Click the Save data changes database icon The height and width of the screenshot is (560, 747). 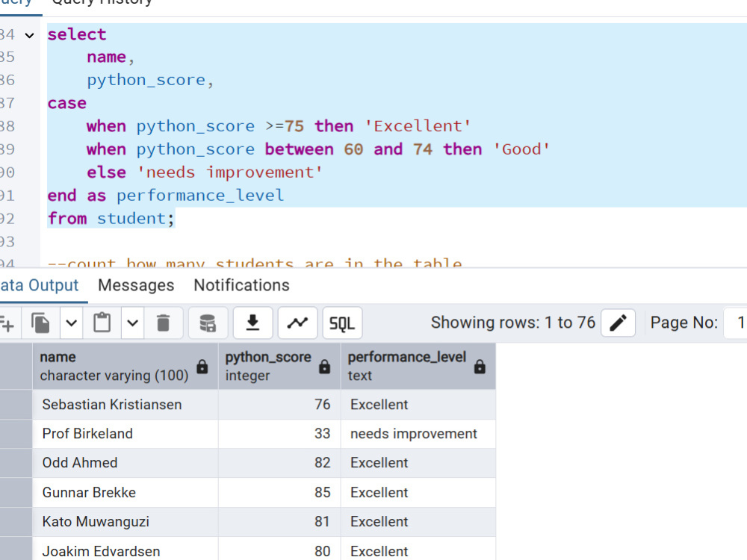[x=208, y=323]
